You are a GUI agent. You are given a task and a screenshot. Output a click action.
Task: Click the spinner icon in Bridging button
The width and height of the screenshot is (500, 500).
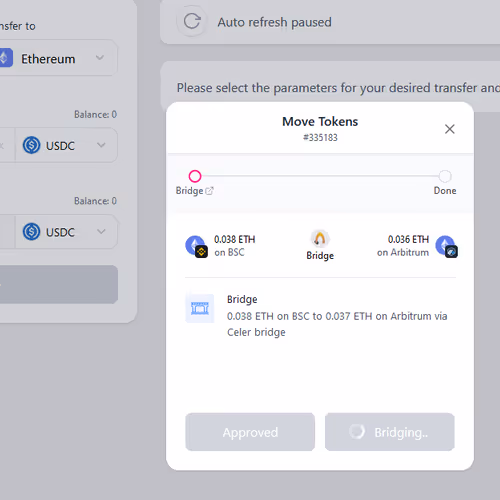click(x=357, y=431)
